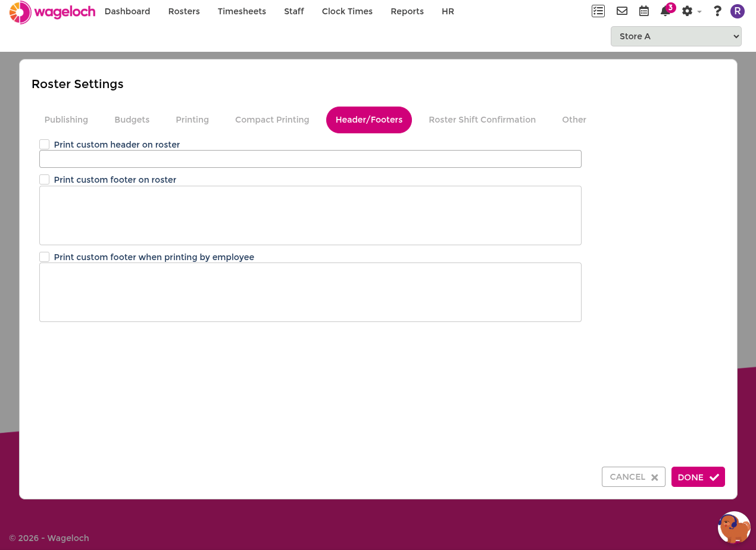Open the settings gear icon
Screen dimensions: 756x550
click(x=687, y=11)
